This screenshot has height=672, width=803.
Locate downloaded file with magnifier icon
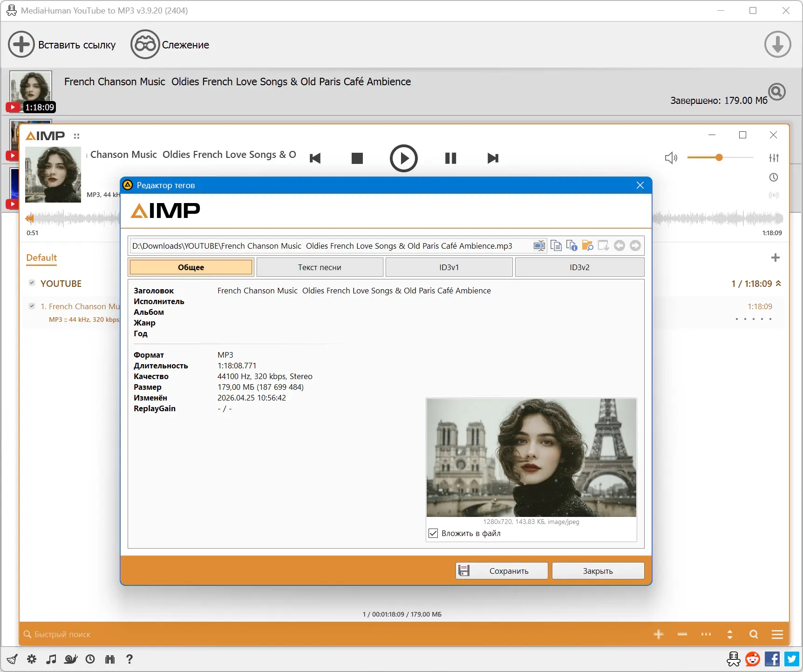(776, 92)
